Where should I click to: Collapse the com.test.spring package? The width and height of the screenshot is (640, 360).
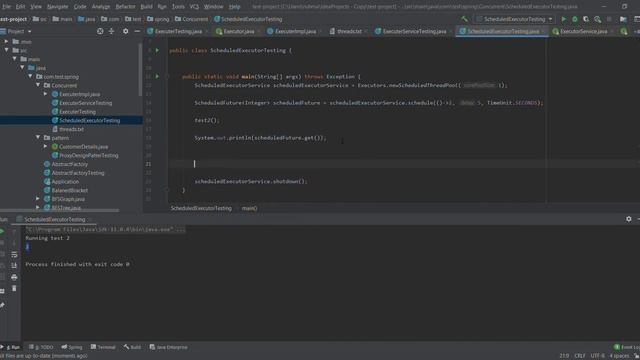[x=30, y=76]
